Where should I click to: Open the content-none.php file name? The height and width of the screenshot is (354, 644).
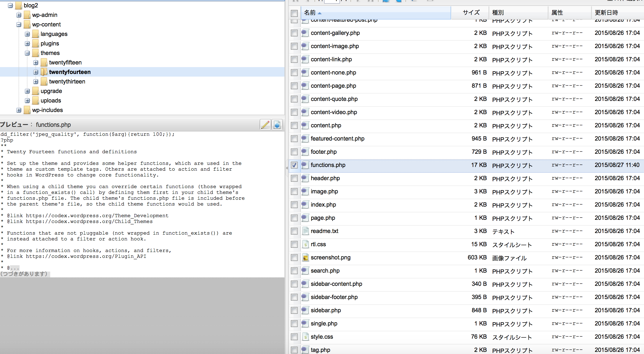click(x=333, y=73)
